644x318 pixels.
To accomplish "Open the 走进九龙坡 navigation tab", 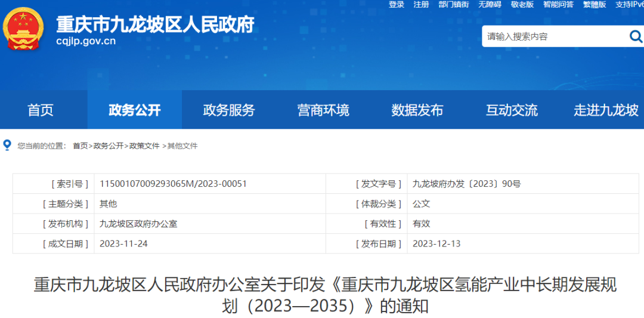I will [606, 110].
